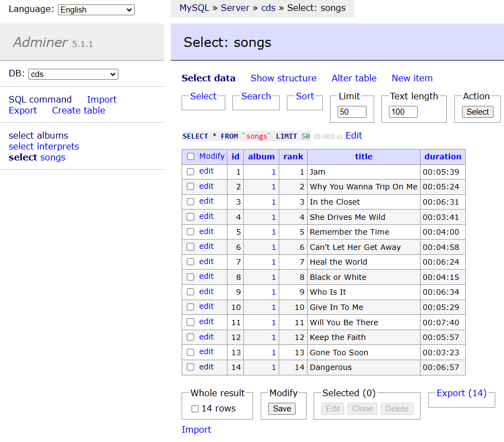
Task: Select the albums table in the sidebar
Action: coord(38,135)
